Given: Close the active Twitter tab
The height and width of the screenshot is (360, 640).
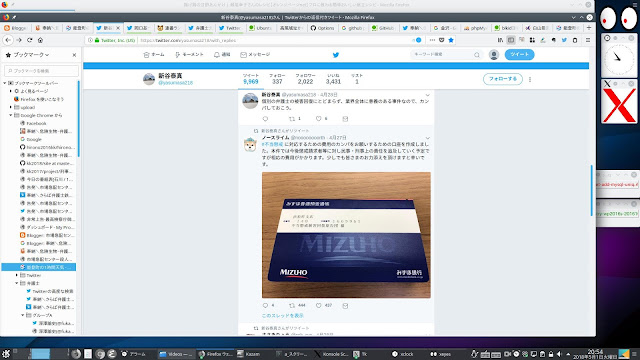Looking at the screenshot, I should tap(118, 28).
